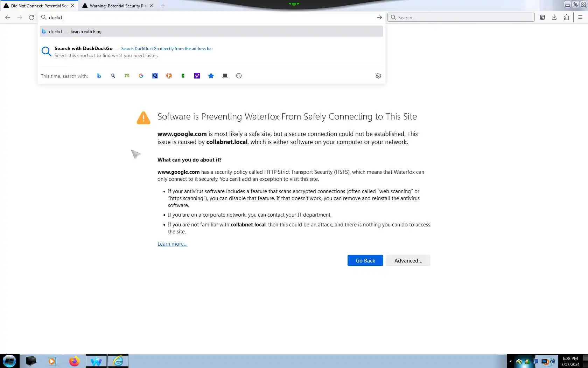The image size is (588, 368).
Task: Open Internet Explorer from taskbar
Action: pos(118,361)
